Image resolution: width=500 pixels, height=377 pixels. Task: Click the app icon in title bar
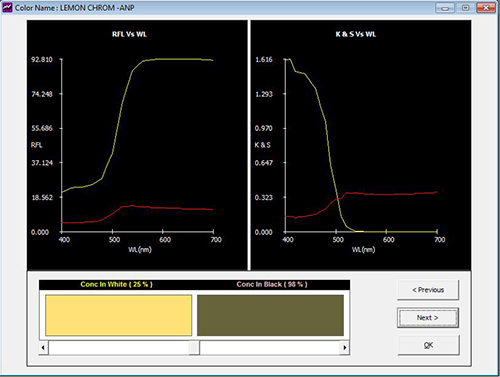(x=7, y=7)
